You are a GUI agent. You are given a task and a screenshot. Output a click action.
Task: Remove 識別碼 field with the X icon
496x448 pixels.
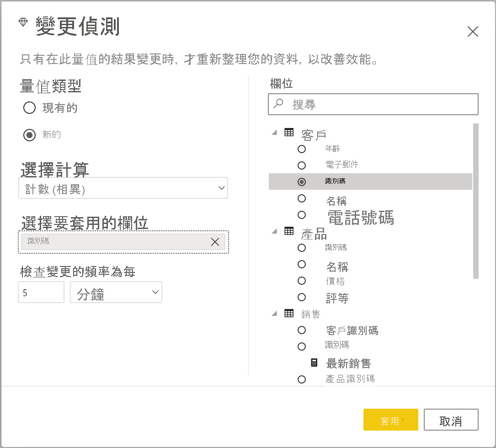pos(215,242)
